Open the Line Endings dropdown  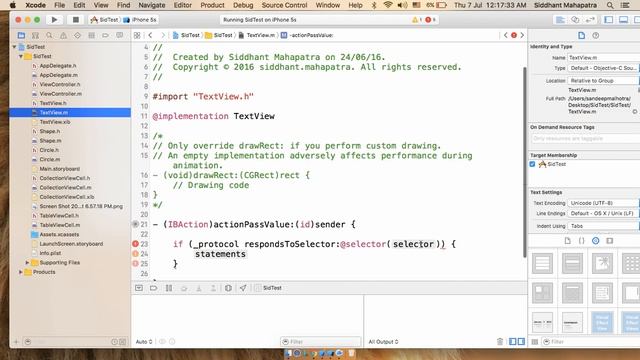pos(603,213)
